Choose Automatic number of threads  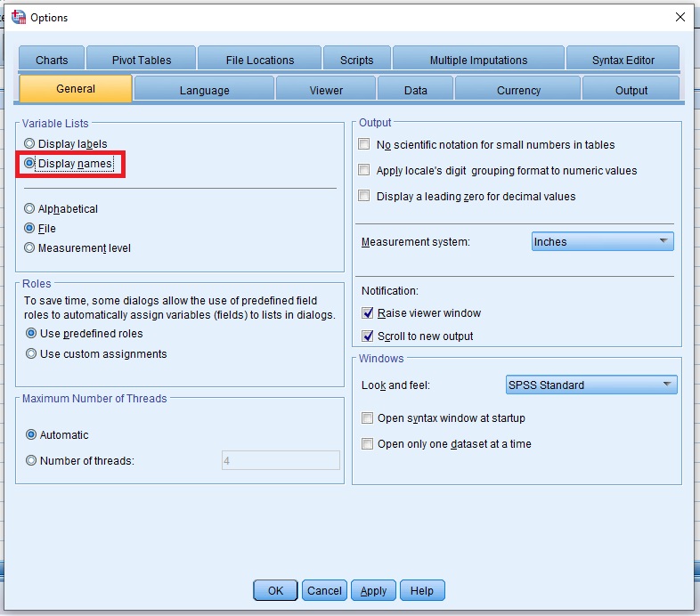pos(31,434)
